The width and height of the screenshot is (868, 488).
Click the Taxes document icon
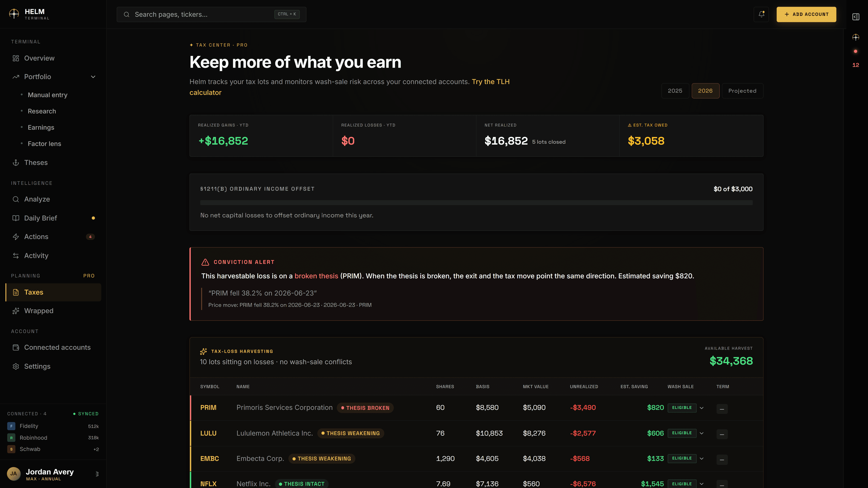pyautogui.click(x=16, y=292)
